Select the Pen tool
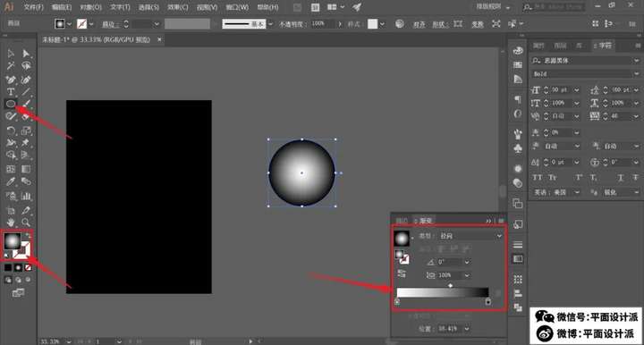This screenshot has height=345, width=644. tap(11, 80)
